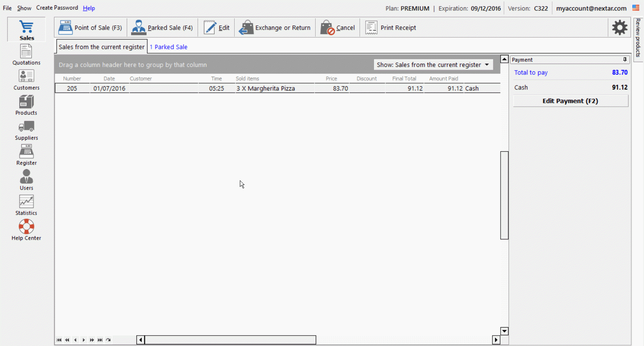Sort by the Discount column header

[x=367, y=79]
